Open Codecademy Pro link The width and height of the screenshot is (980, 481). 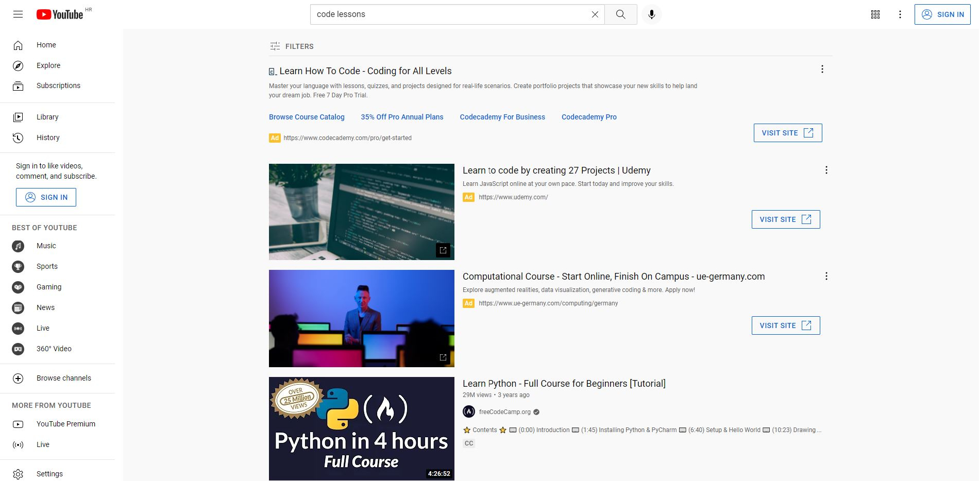point(589,117)
